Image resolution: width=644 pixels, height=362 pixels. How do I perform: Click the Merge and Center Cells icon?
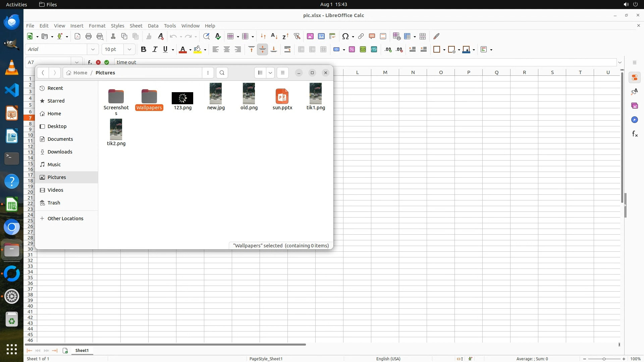point(301,49)
